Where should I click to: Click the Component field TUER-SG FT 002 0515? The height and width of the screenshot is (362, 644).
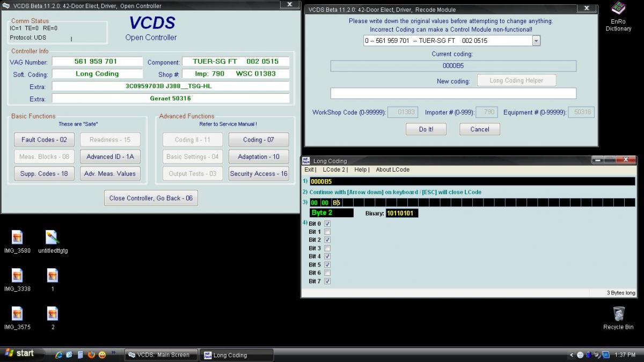coord(236,62)
